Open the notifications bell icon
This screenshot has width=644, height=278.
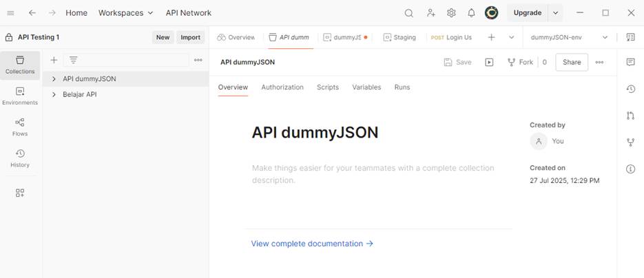click(471, 13)
